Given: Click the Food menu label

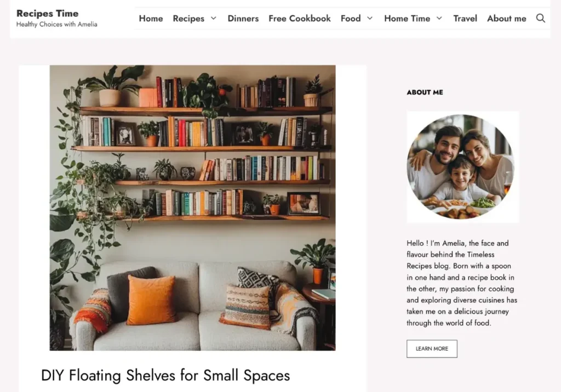Looking at the screenshot, I should [351, 18].
